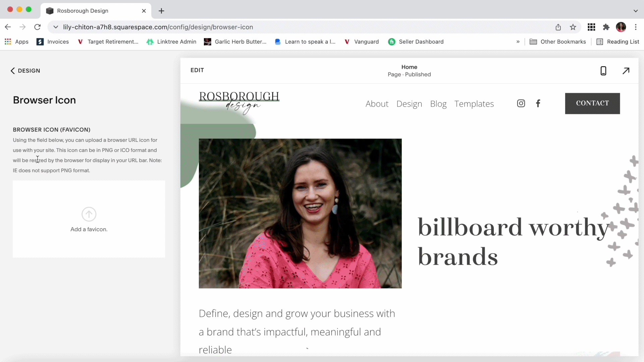
Task: Go back with browser back arrow
Action: (x=8, y=27)
